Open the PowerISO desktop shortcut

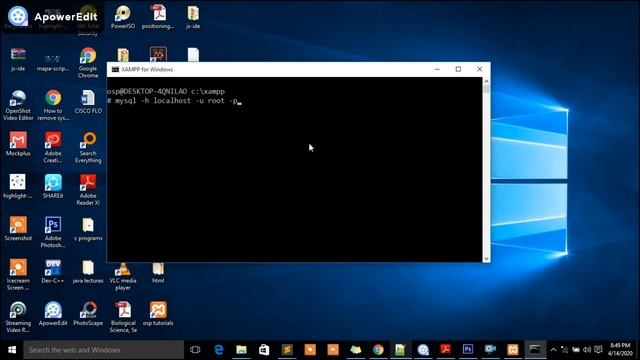123,17
